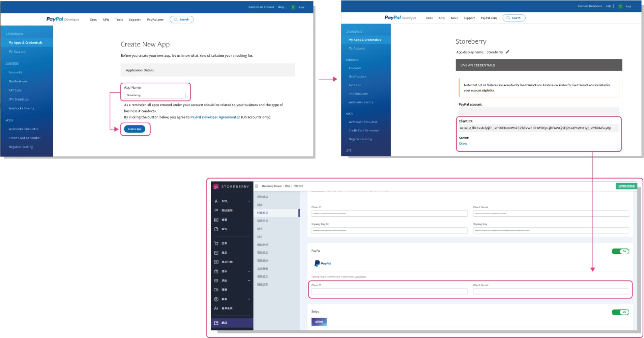Image resolution: width=644 pixels, height=338 pixels.
Task: Select 送貨方式 in the Storeberry settings submenu
Action: (263, 221)
